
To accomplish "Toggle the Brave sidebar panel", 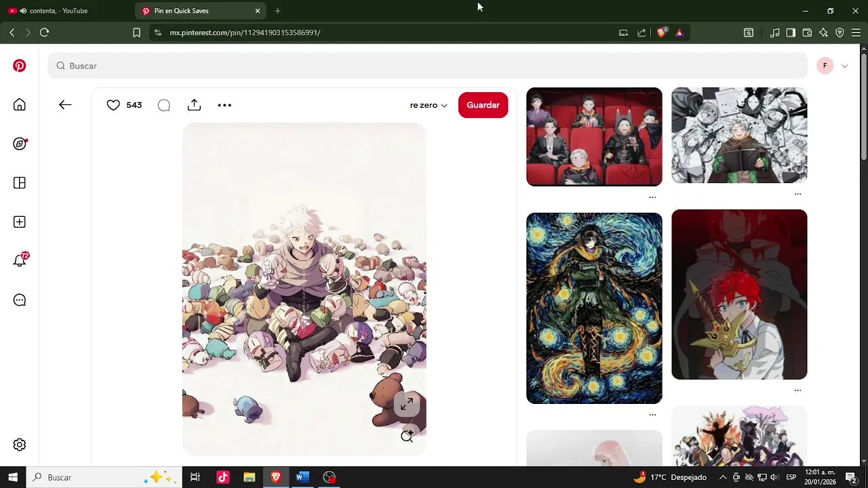I will pos(791,32).
